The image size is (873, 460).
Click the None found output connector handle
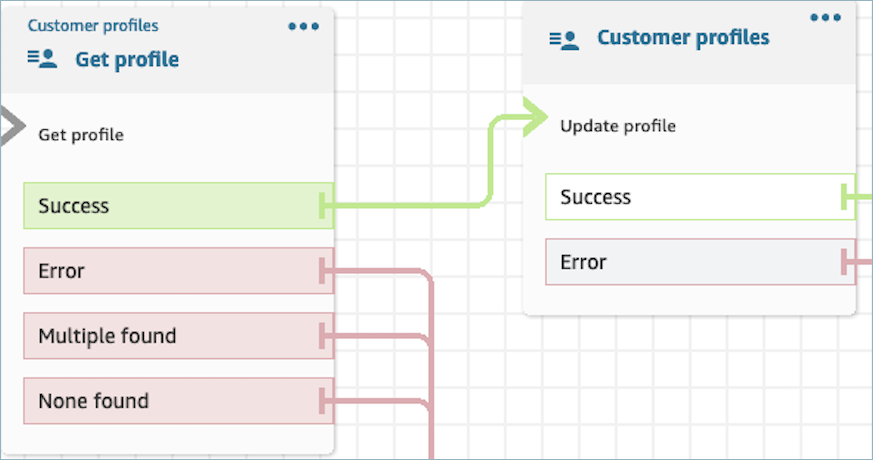pos(324,401)
